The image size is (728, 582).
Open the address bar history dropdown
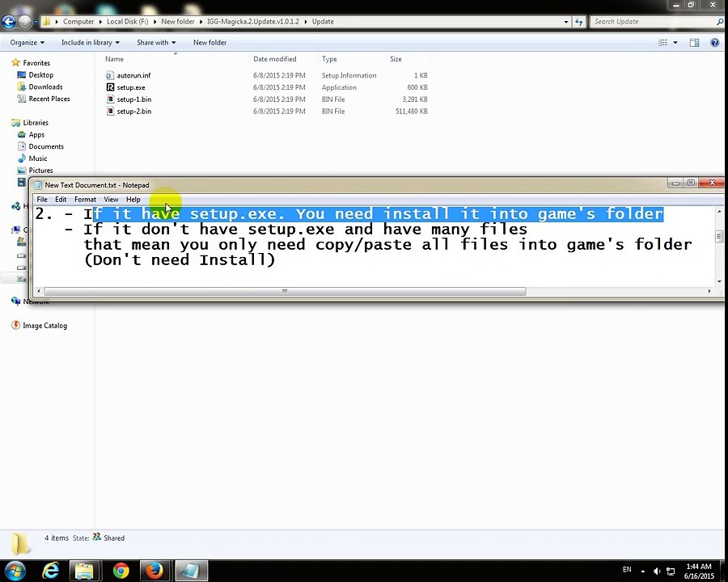pyautogui.click(x=565, y=22)
